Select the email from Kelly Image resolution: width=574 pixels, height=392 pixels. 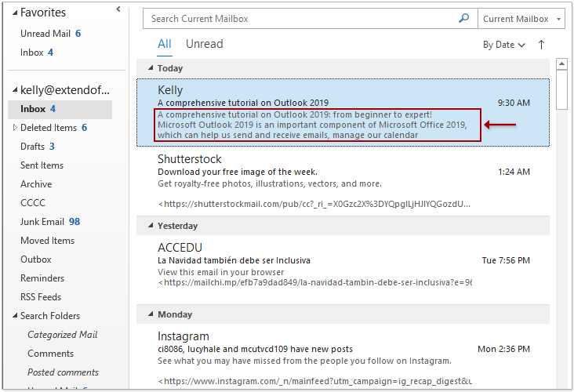(x=343, y=113)
